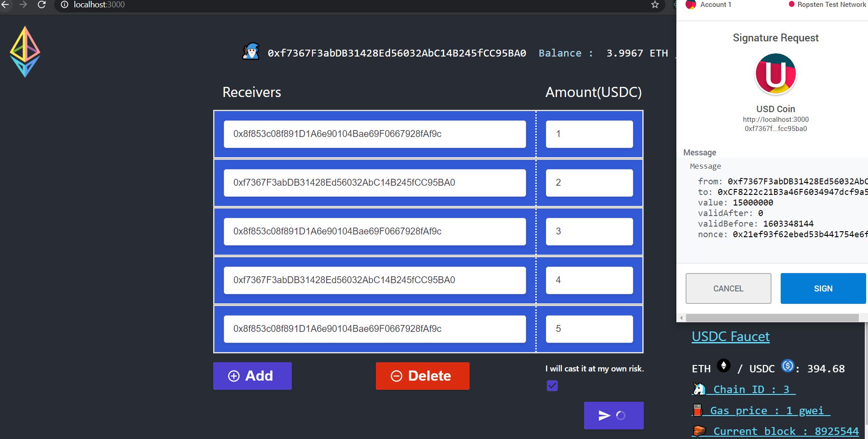Open the USDC Faucet link
Image resolution: width=868 pixels, height=439 pixels.
point(731,336)
